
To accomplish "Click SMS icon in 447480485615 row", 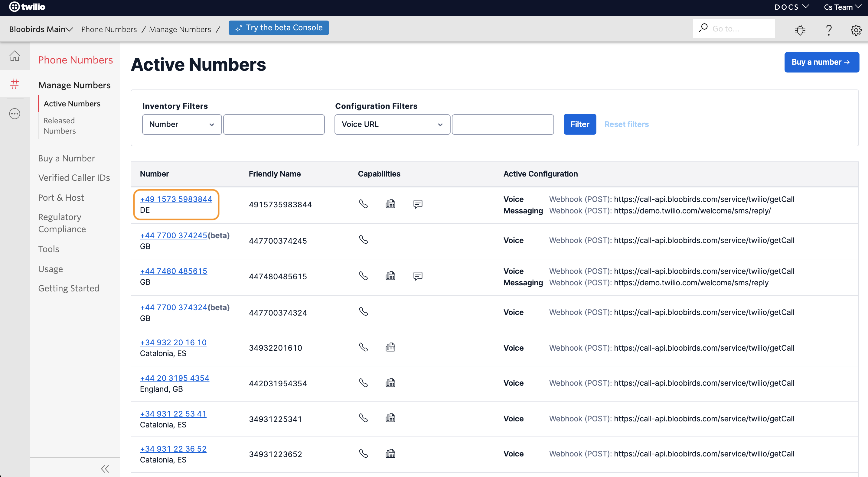I will point(417,276).
